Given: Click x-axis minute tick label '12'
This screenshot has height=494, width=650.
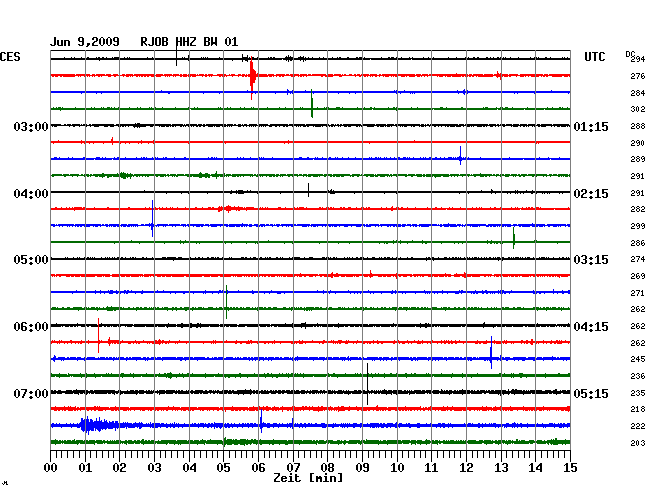Looking at the screenshot, I should click(x=466, y=468).
